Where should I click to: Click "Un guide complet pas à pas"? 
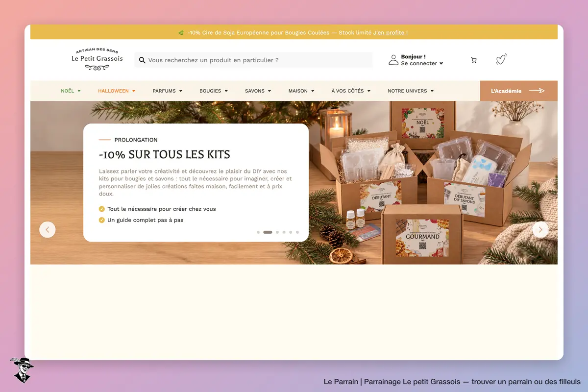(146, 220)
